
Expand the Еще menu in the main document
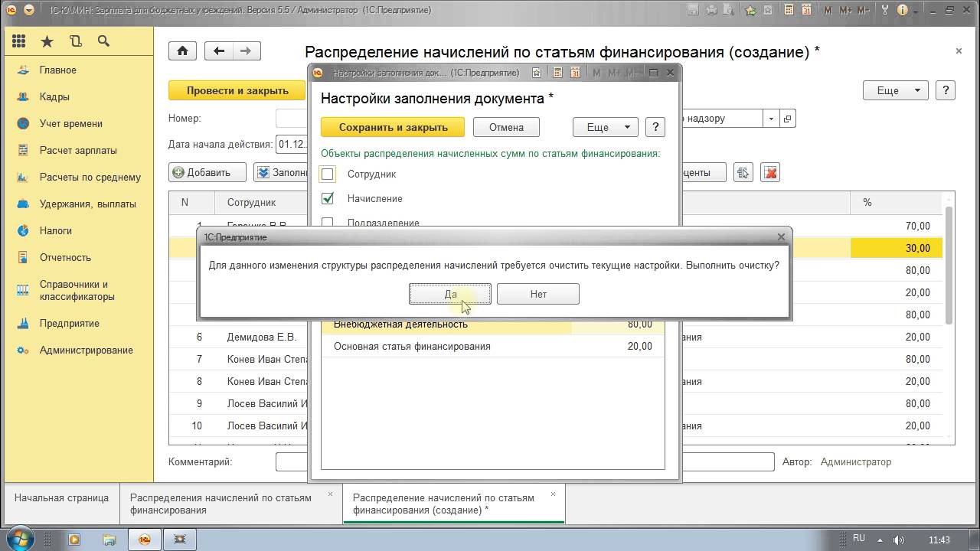896,90
